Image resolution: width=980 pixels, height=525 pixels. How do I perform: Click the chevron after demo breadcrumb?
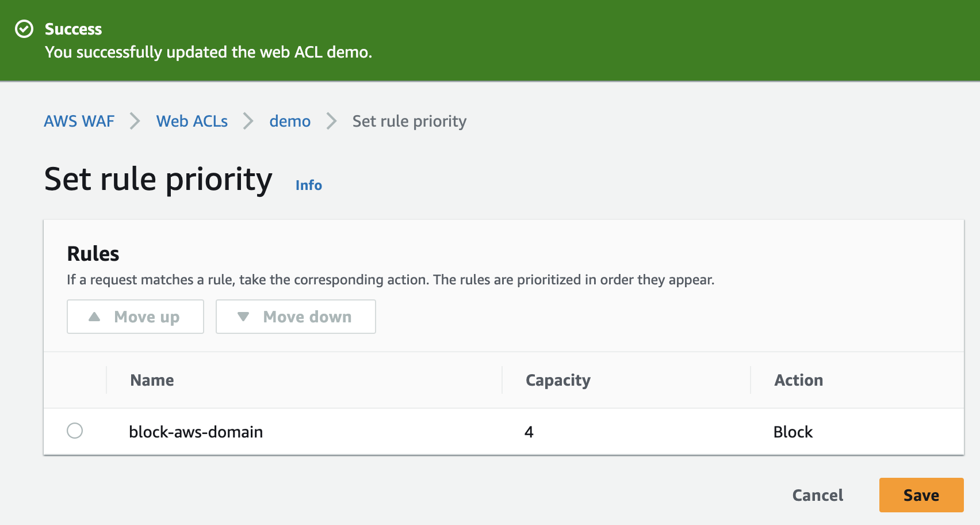pyautogui.click(x=331, y=121)
